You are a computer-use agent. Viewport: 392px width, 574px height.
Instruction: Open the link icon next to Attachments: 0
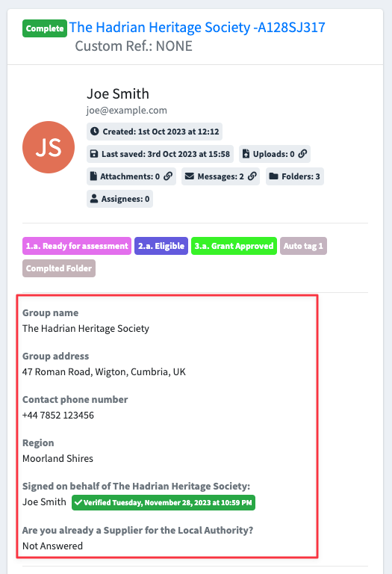click(168, 176)
